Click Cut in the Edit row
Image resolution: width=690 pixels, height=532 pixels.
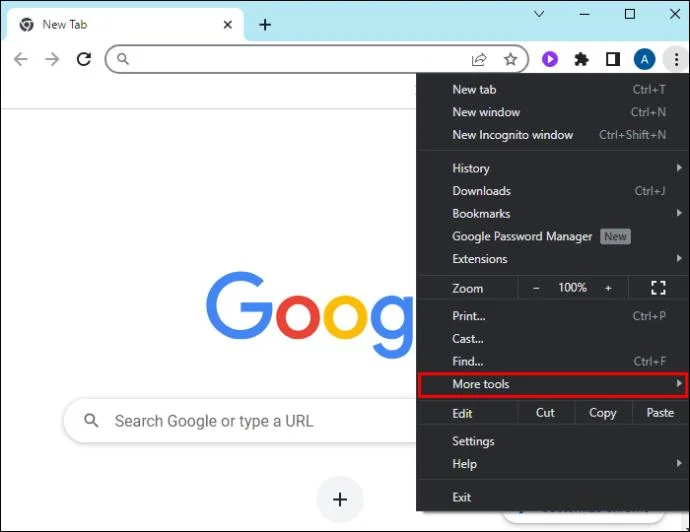[x=545, y=413]
